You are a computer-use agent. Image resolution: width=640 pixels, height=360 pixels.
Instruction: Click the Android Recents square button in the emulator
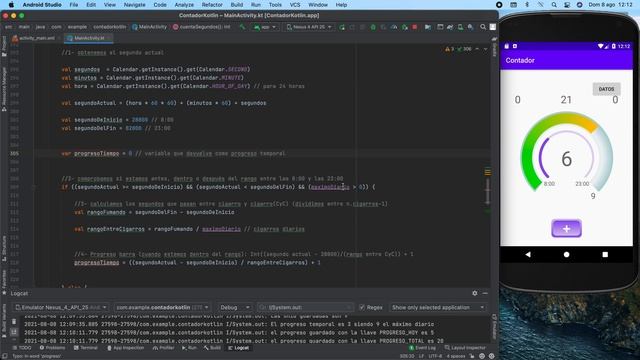605,254
